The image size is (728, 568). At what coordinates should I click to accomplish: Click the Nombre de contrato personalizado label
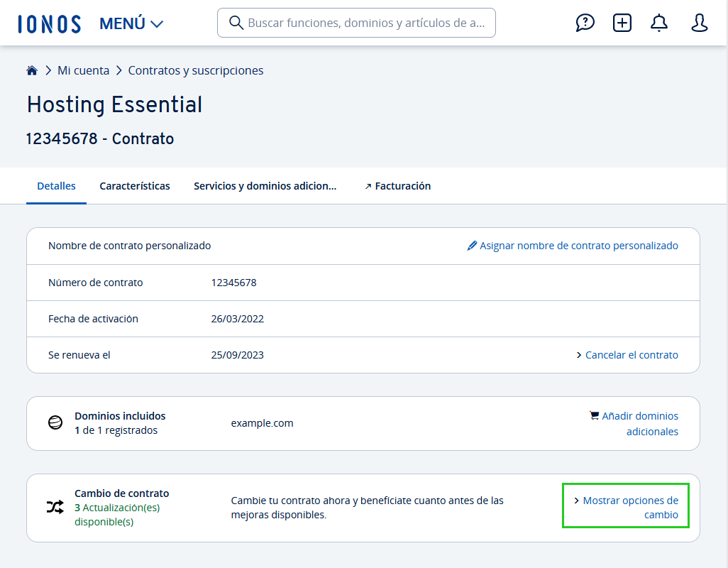[130, 246]
